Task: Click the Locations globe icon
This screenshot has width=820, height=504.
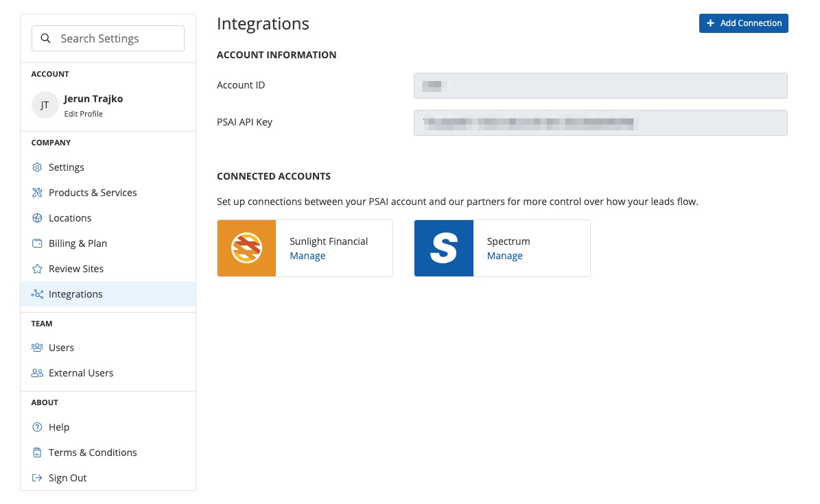Action: [x=37, y=218]
